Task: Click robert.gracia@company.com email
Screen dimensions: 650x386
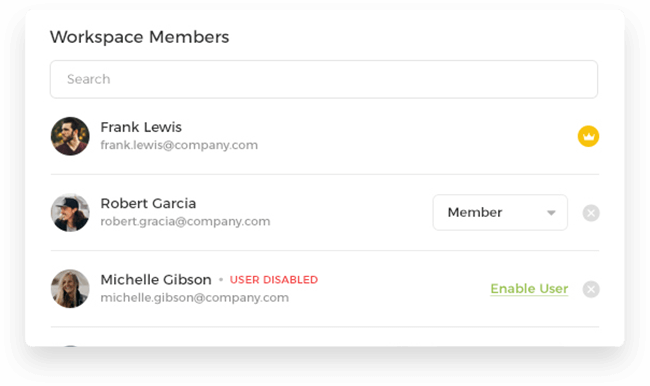Action: [185, 221]
